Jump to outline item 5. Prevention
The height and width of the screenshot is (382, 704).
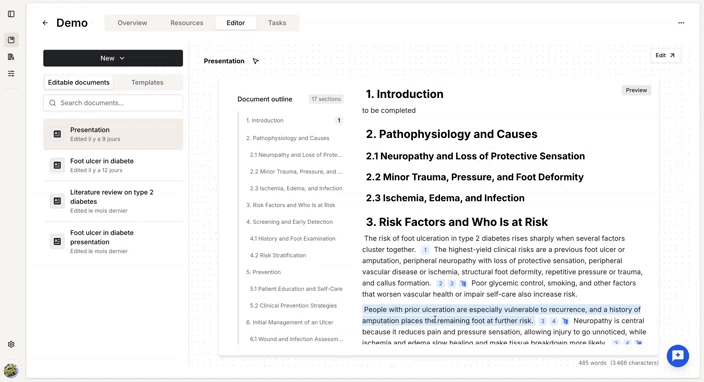pos(264,272)
